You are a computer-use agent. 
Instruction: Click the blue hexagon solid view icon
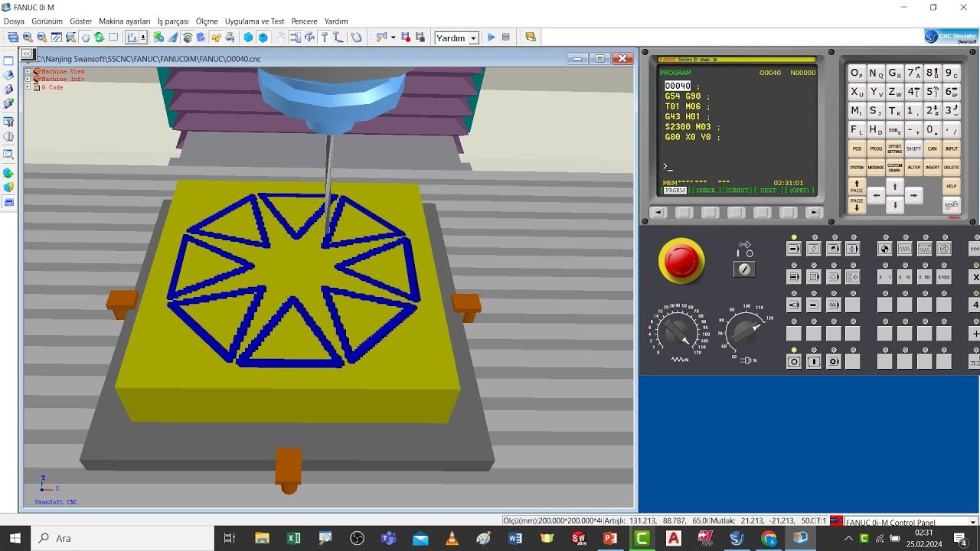coord(248,37)
